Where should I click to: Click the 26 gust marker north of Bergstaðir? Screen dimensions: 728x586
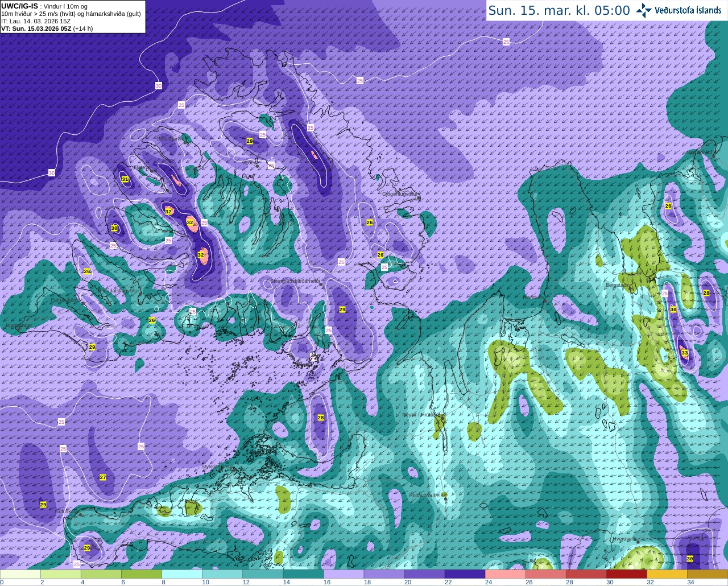[668, 206]
